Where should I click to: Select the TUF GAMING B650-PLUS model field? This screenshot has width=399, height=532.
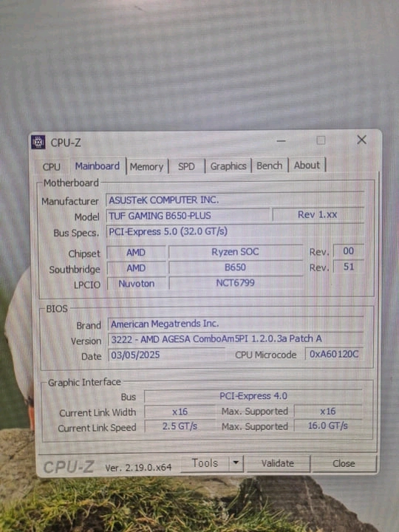(188, 216)
